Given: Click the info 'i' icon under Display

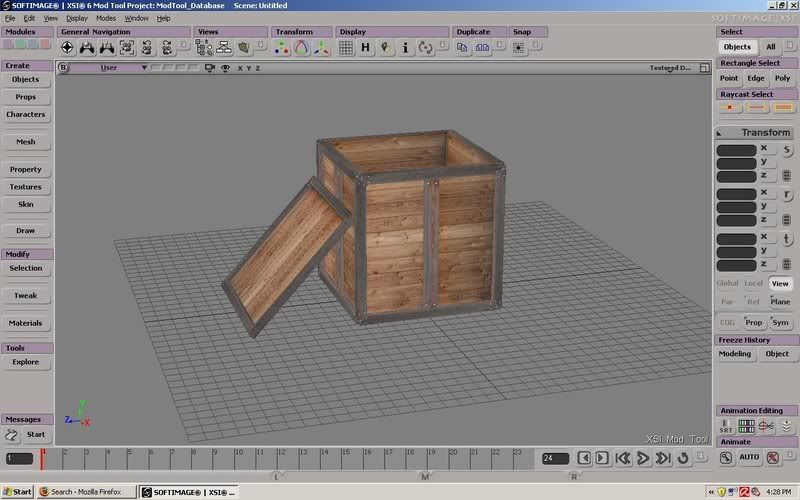Looking at the screenshot, I should click(406, 48).
